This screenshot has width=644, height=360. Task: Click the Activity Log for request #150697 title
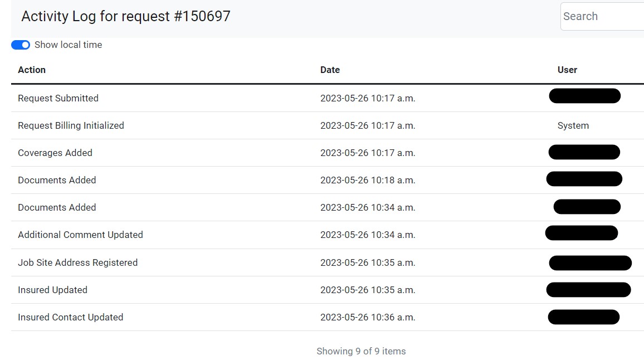click(x=126, y=16)
